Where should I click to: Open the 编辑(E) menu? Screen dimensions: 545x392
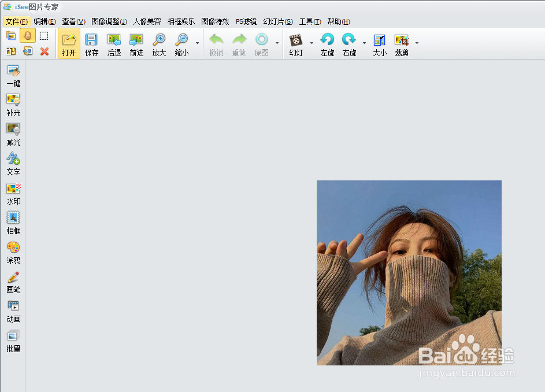(x=45, y=21)
